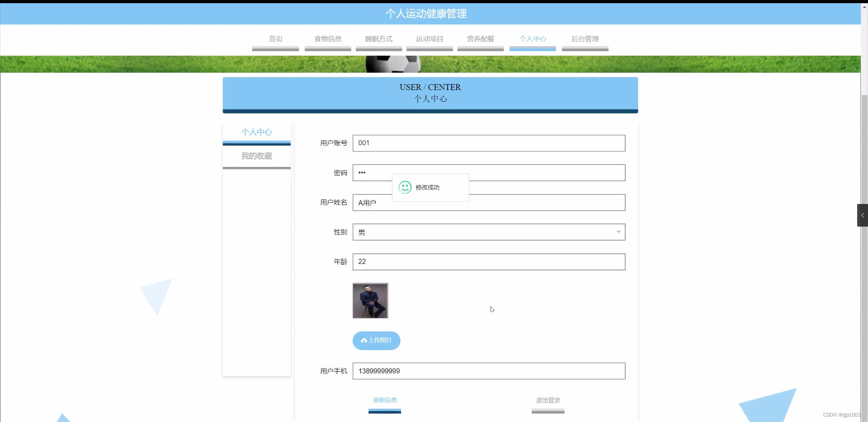The image size is (868, 422).
Task: Click the scrollbar up arrow
Action: [x=864, y=6]
